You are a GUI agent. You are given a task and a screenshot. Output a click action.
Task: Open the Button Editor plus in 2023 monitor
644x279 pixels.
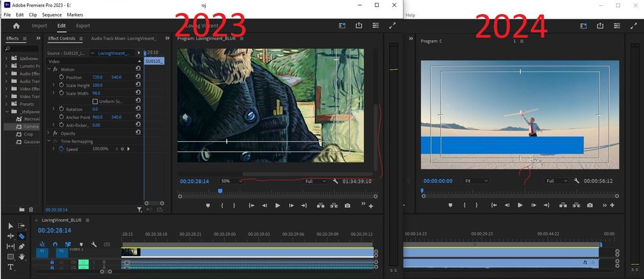pyautogui.click(x=371, y=206)
